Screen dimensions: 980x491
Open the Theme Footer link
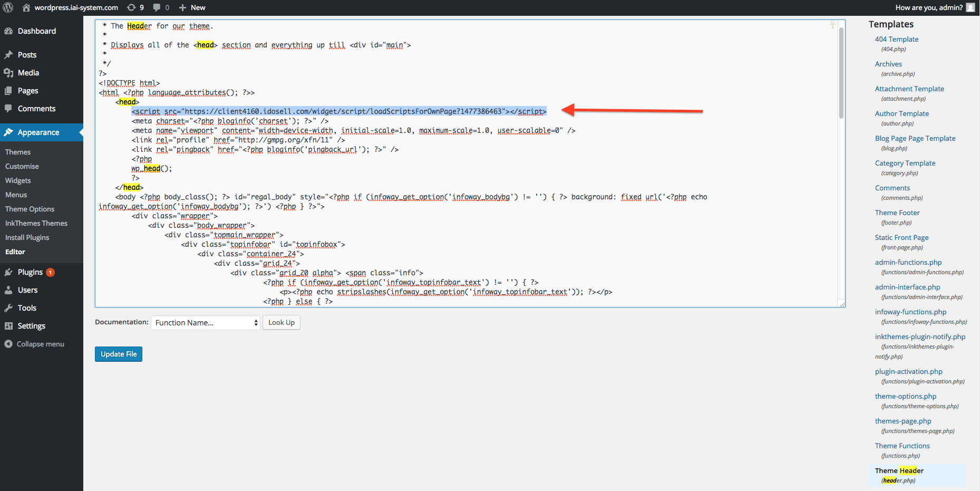click(897, 213)
